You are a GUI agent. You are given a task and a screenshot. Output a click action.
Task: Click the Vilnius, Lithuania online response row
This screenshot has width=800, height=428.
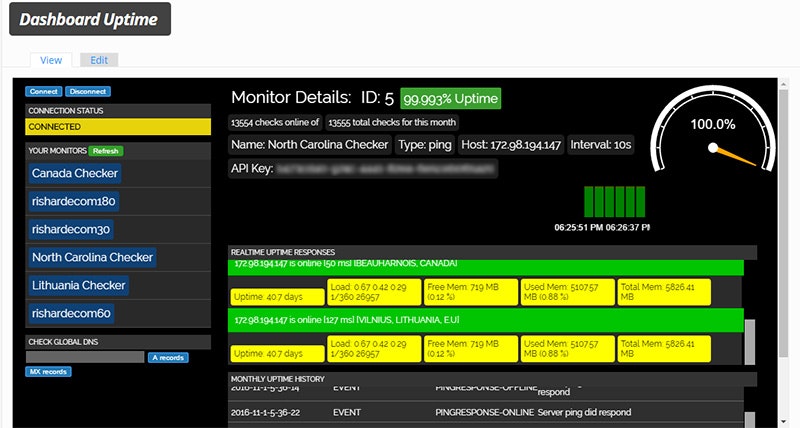click(x=486, y=320)
